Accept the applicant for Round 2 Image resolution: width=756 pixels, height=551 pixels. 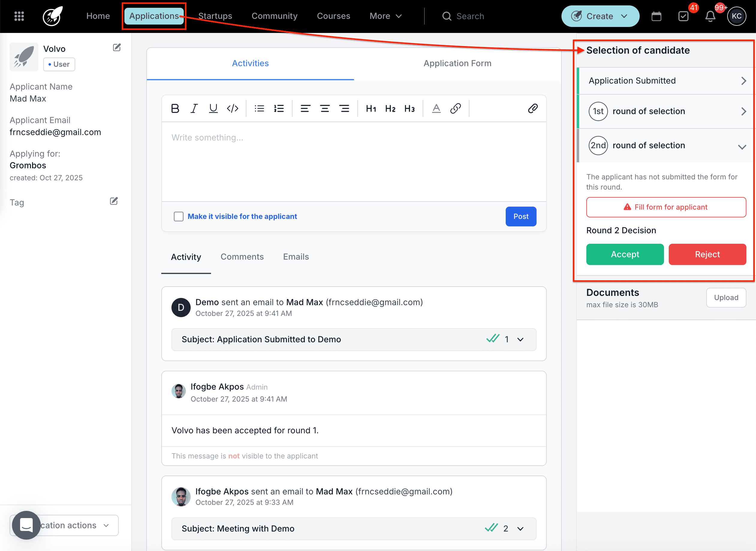(624, 254)
